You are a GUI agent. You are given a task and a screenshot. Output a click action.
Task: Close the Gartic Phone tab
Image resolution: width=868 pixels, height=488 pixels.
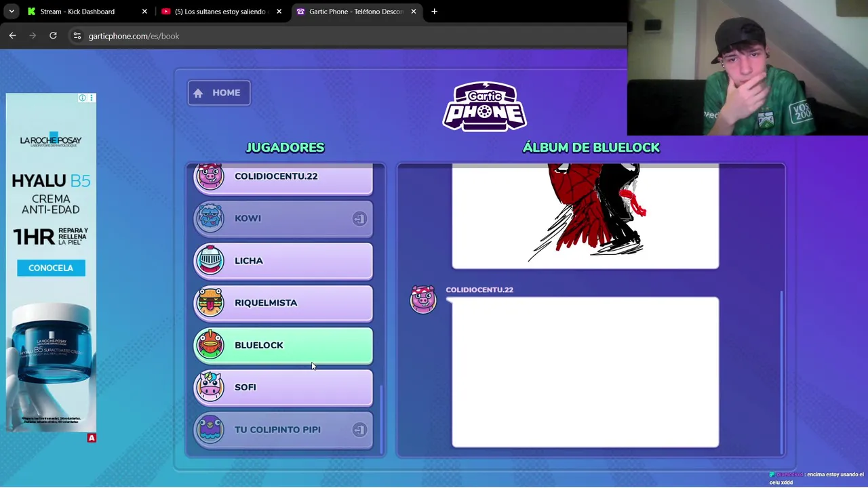(x=413, y=12)
